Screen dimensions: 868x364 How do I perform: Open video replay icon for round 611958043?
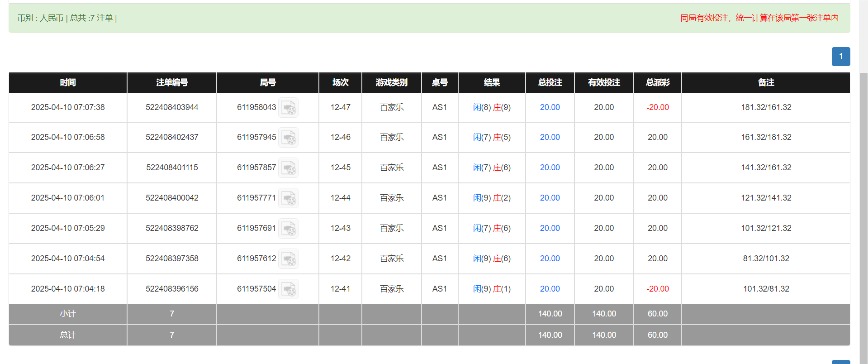pyautogui.click(x=288, y=108)
